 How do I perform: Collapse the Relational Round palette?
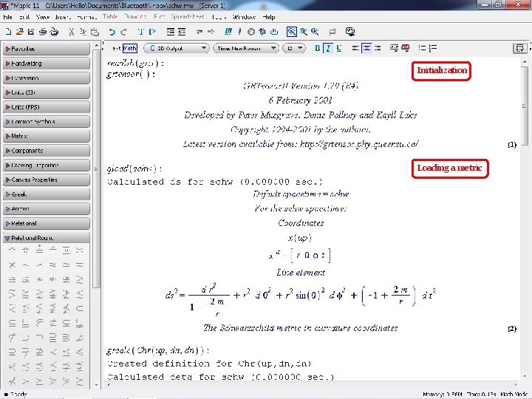point(47,238)
